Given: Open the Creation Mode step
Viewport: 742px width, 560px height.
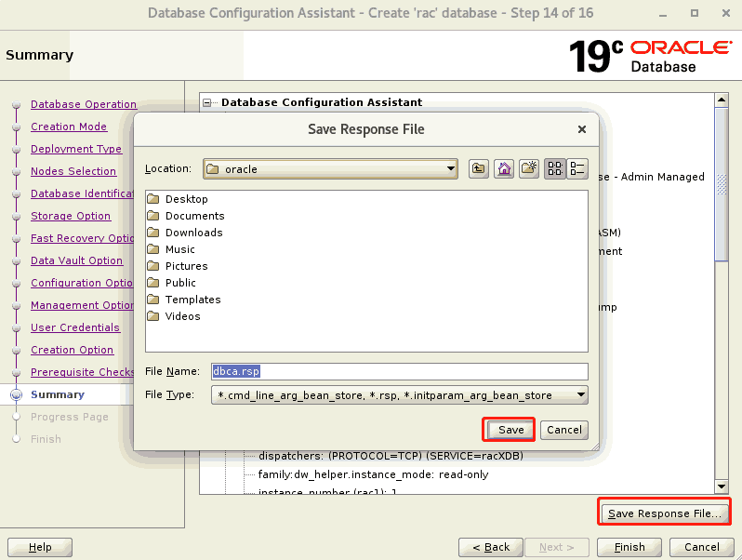Looking at the screenshot, I should pyautogui.click(x=69, y=127).
